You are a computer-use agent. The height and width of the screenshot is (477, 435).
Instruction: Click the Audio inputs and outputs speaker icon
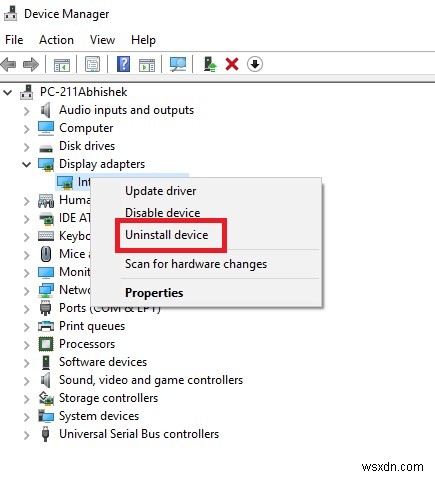[46, 110]
